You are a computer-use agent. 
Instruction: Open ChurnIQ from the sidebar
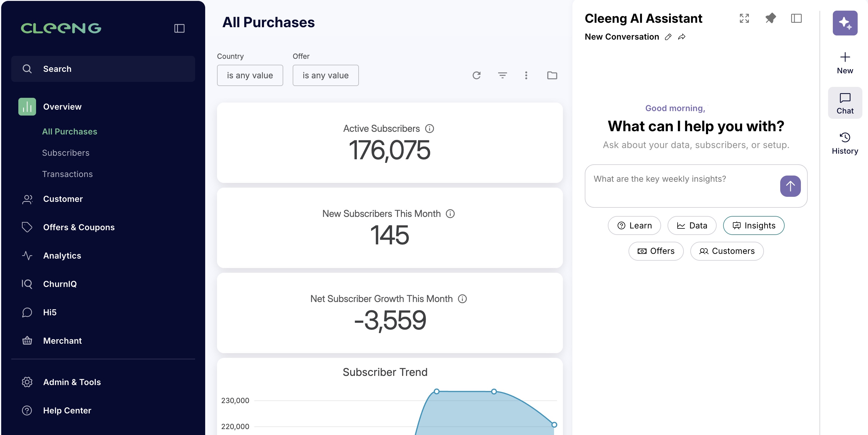(x=60, y=284)
